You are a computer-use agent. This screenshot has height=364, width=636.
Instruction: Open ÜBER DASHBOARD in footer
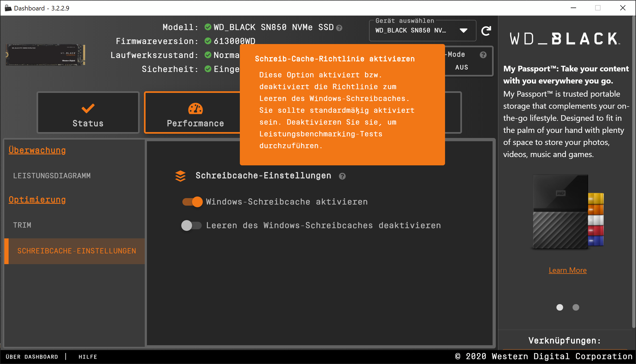click(32, 357)
